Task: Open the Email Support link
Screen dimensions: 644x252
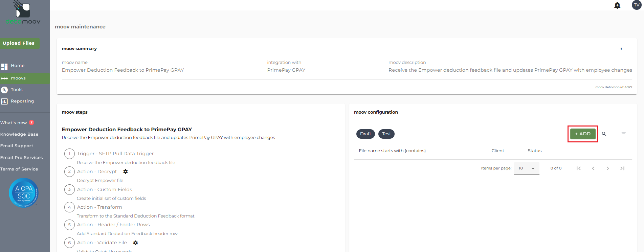Action: [17, 146]
